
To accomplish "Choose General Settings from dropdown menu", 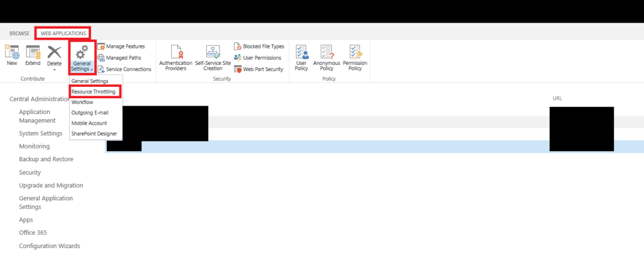I will pyautogui.click(x=90, y=81).
